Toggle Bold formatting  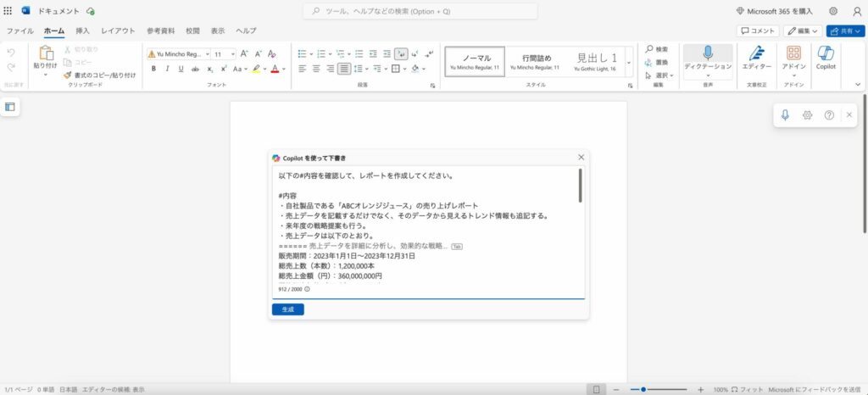(153, 70)
